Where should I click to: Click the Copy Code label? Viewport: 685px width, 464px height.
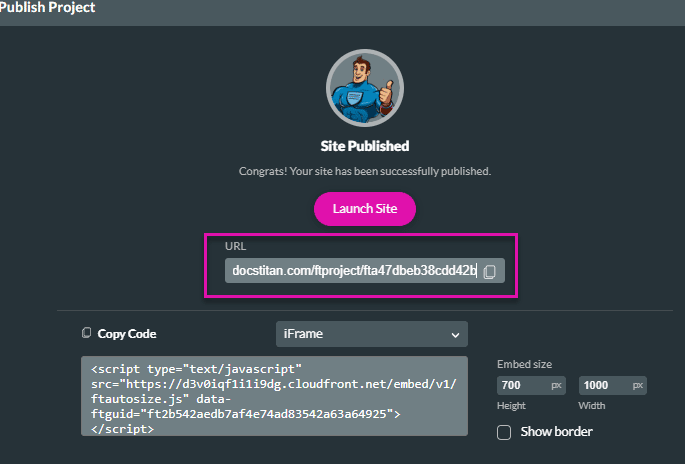(126, 334)
